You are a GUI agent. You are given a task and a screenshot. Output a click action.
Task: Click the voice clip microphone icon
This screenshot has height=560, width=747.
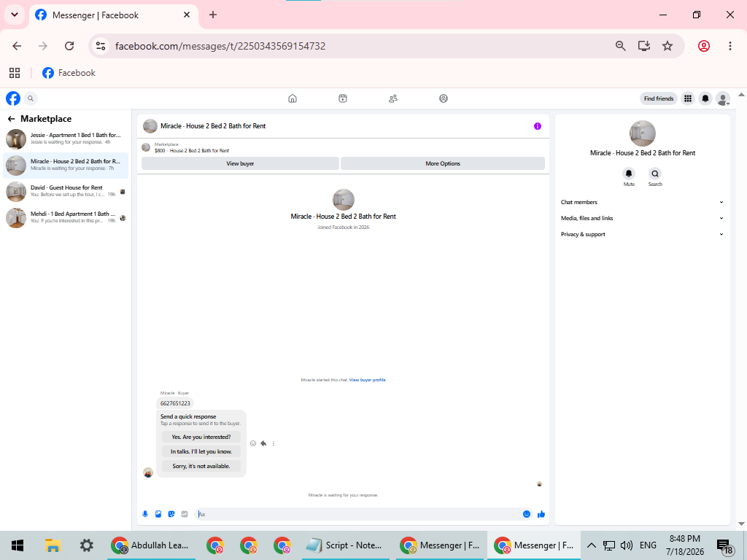[x=145, y=514]
